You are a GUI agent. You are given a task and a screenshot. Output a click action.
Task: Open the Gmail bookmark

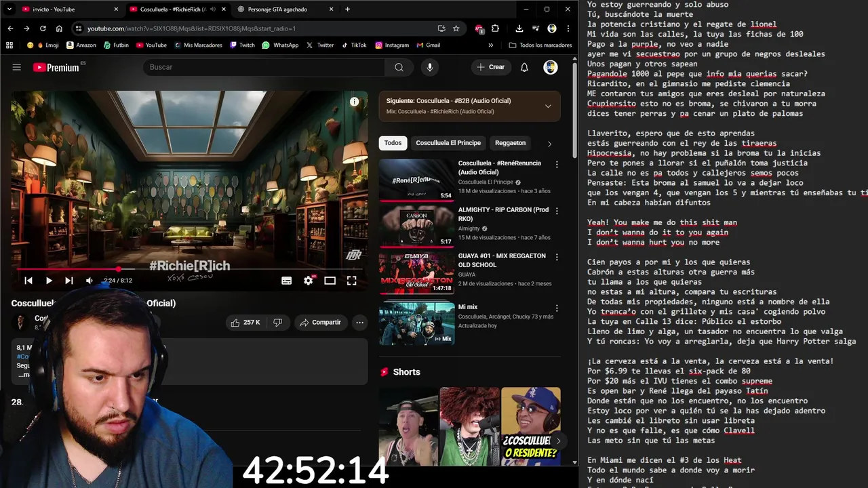tap(428, 45)
